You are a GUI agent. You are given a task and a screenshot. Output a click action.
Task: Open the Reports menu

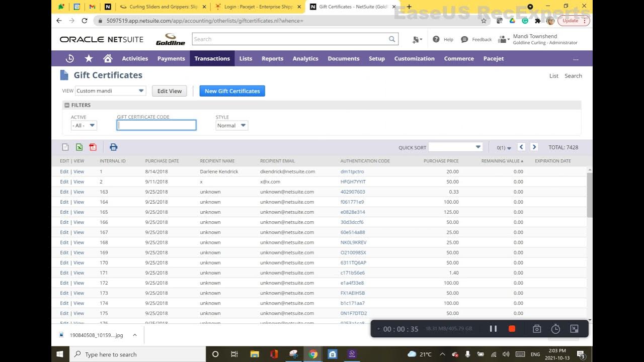272,58
